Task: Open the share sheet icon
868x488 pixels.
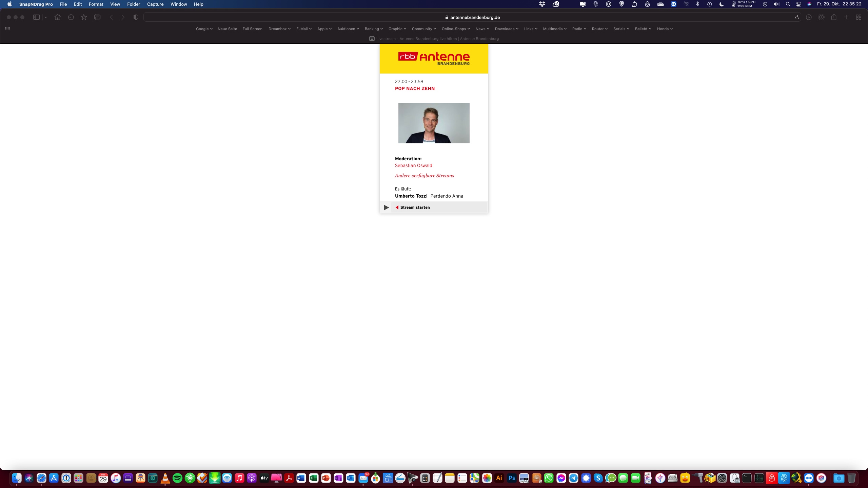Action: [834, 17]
